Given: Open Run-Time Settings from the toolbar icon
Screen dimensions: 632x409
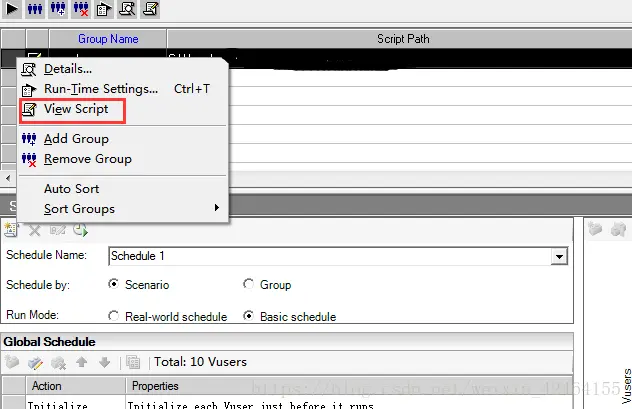Looking at the screenshot, I should [x=104, y=9].
